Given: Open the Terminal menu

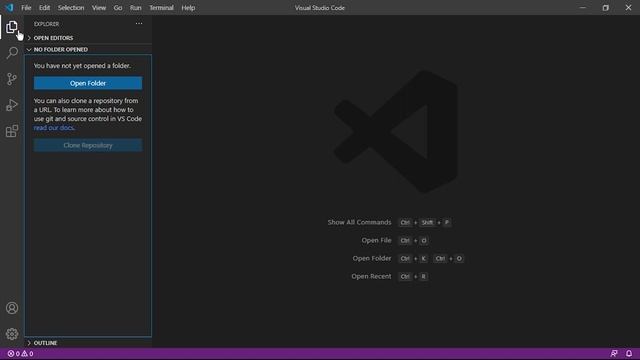Looking at the screenshot, I should click(161, 8).
